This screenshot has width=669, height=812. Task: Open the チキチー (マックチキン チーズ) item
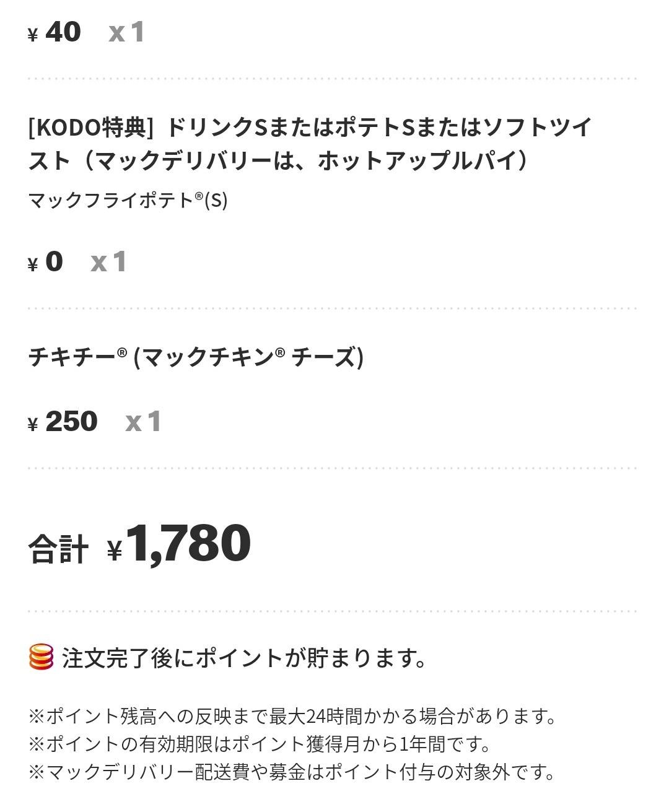point(195,357)
